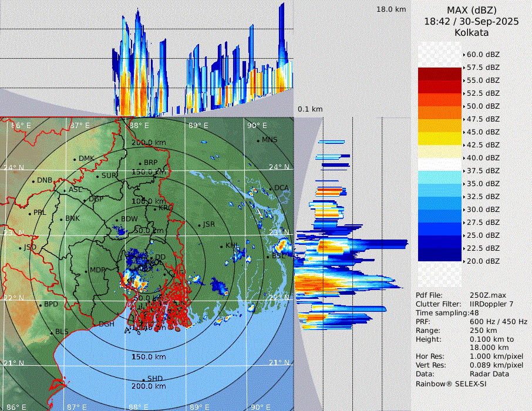Image resolution: width=532 pixels, height=411 pixels.
Task: Click the Kolkata radar site name
Action: (472, 32)
